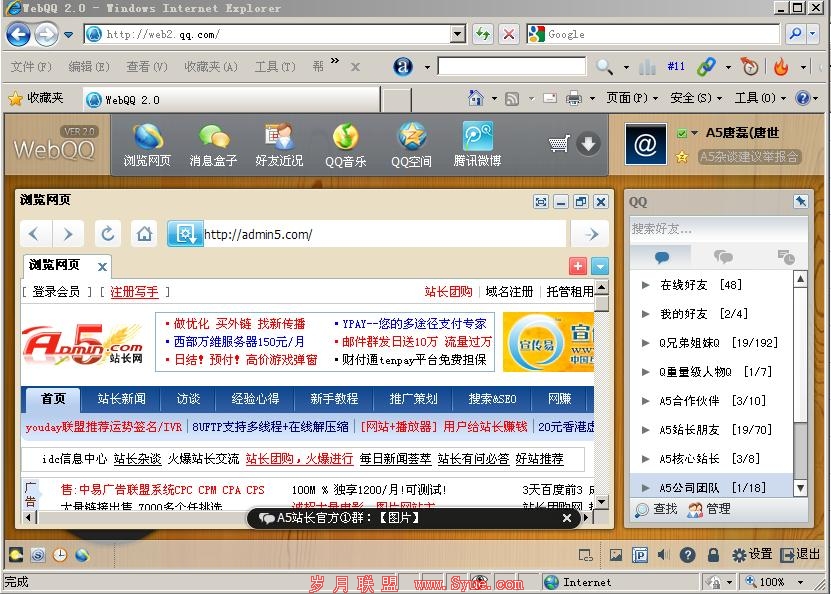Open 站长新闻 tab on admin5 page
Viewport: 831px width, 594px height.
tap(121, 399)
